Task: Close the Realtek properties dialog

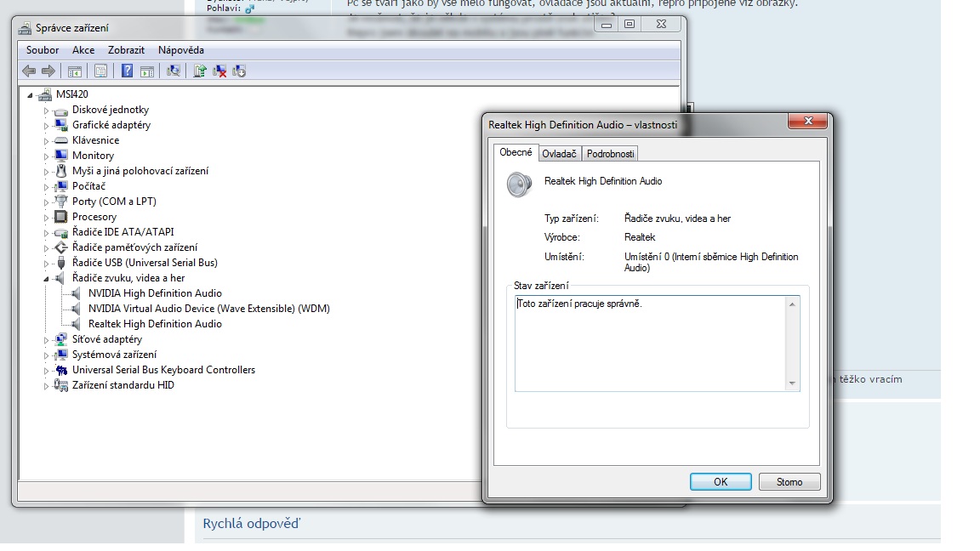Action: tap(808, 121)
